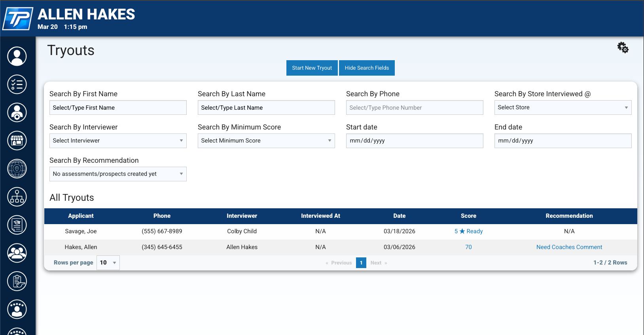644x335 pixels.
Task: Click date 03/06/2026 cell
Action: tap(399, 247)
